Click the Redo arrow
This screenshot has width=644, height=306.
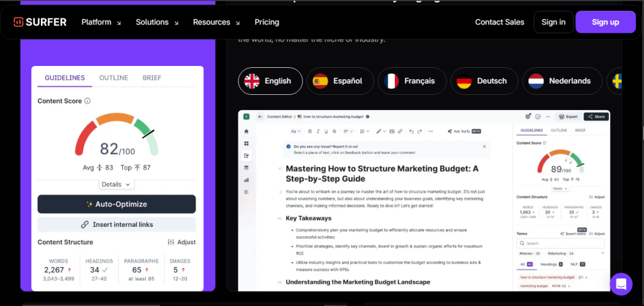click(x=419, y=132)
